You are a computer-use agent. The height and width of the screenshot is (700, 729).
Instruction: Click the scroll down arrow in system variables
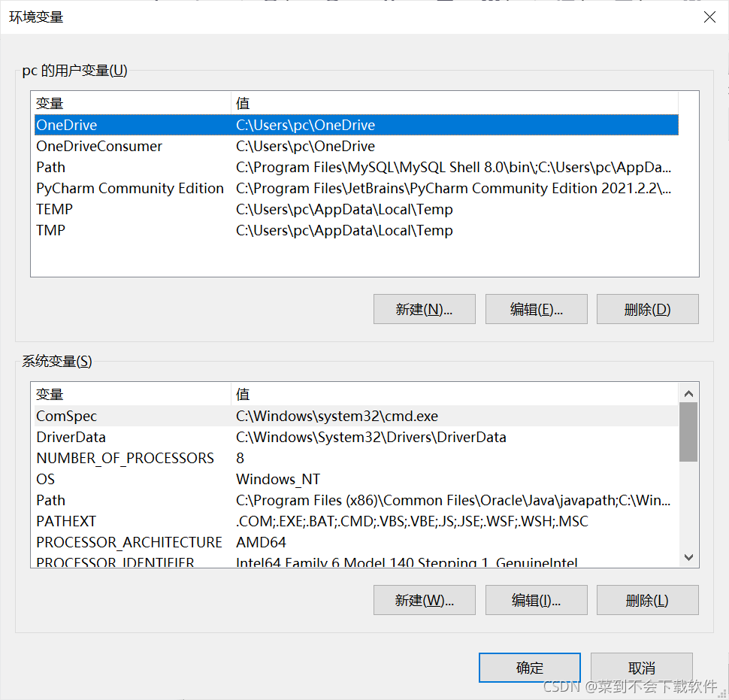(x=688, y=556)
